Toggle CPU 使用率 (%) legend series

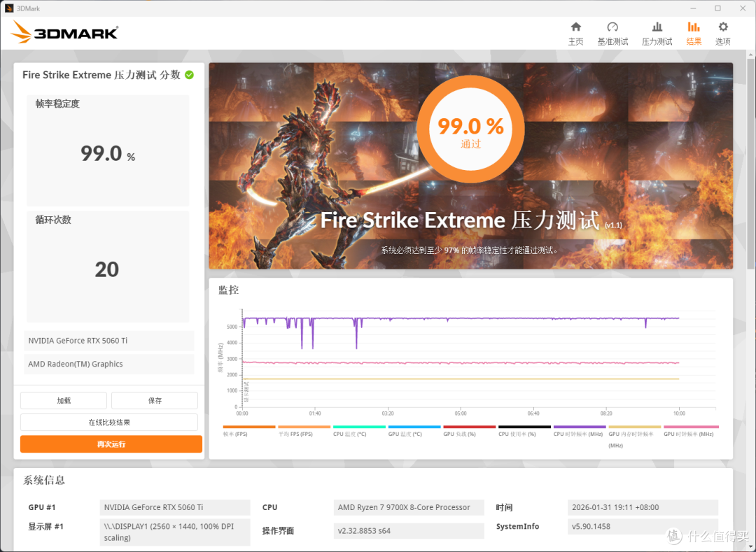point(524,431)
